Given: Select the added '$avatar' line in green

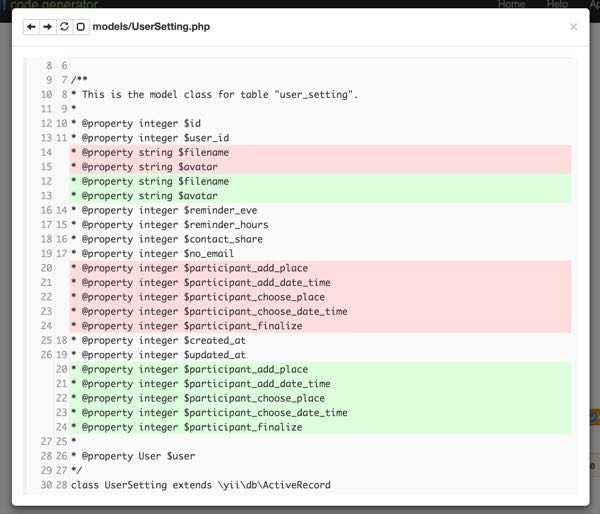Looking at the screenshot, I should pyautogui.click(x=321, y=196).
